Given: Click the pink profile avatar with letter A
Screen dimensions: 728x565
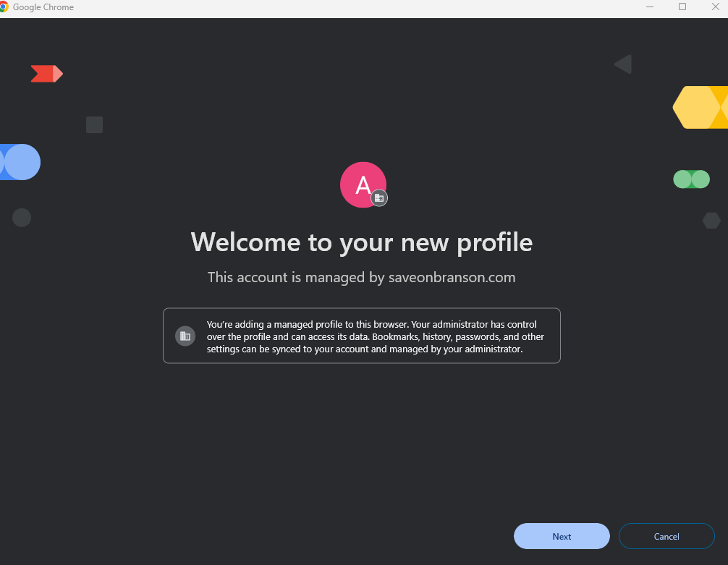Looking at the screenshot, I should click(x=363, y=184).
